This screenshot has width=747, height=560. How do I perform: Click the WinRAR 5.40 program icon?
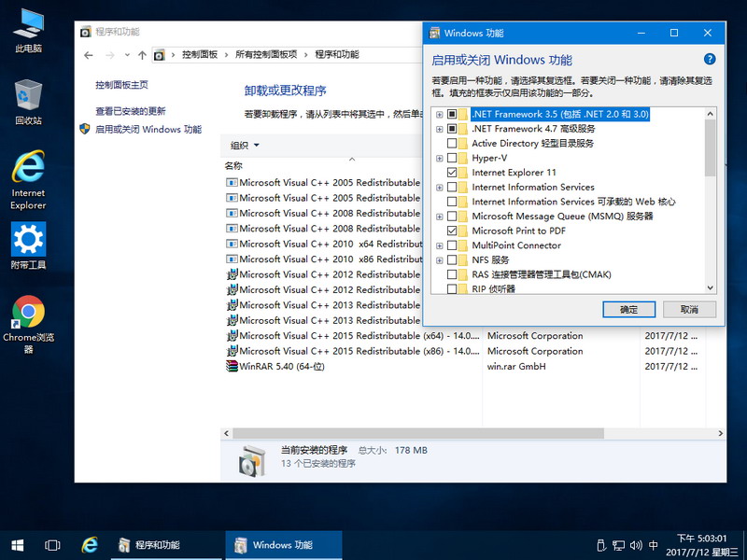pos(232,366)
